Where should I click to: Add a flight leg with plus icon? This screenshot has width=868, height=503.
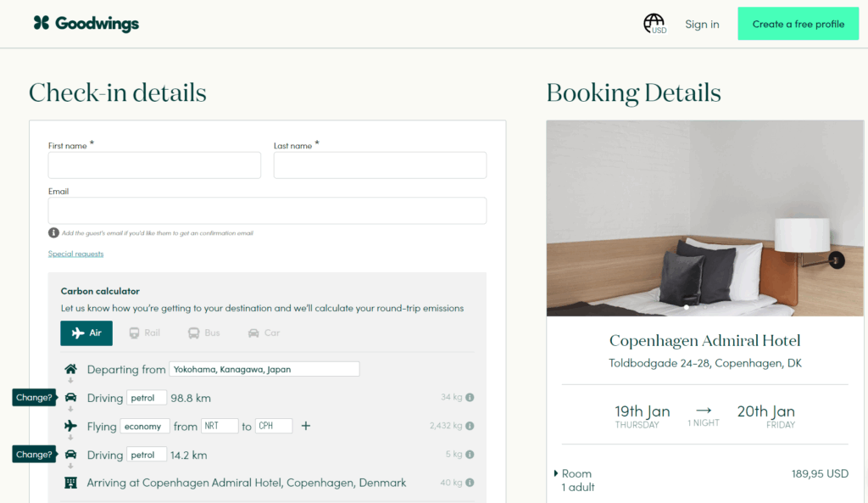click(x=305, y=426)
